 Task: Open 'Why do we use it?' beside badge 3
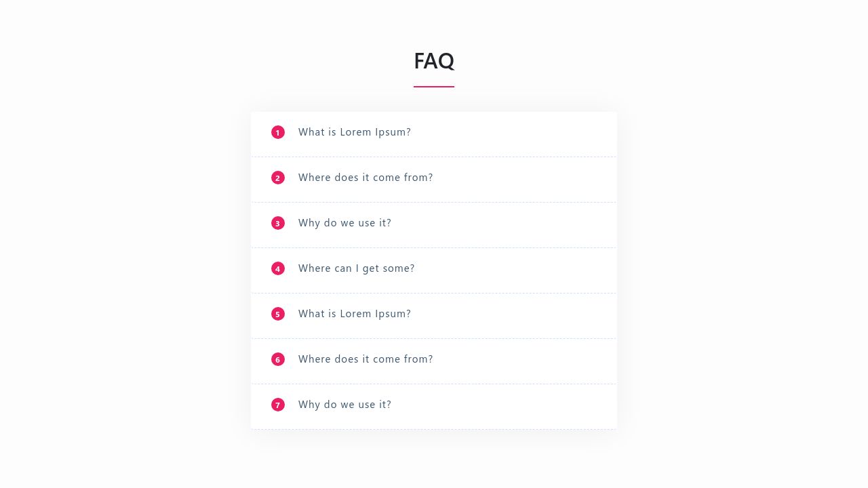pos(344,223)
